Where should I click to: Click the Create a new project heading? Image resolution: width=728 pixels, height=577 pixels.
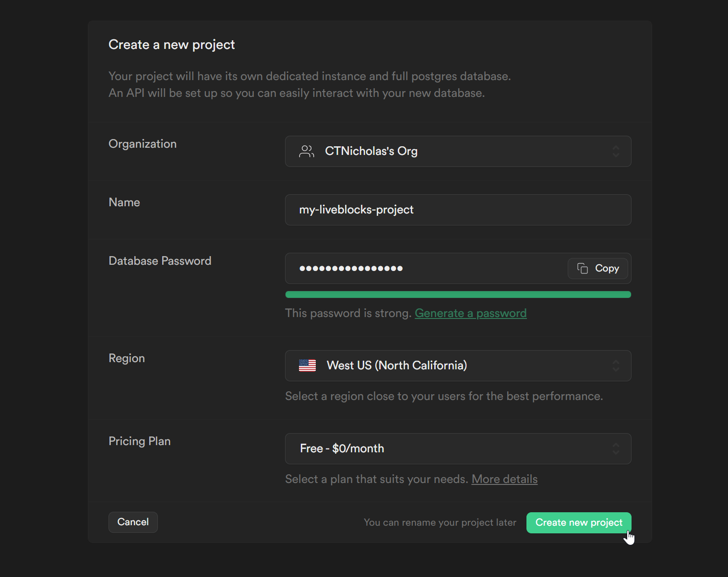tap(171, 44)
